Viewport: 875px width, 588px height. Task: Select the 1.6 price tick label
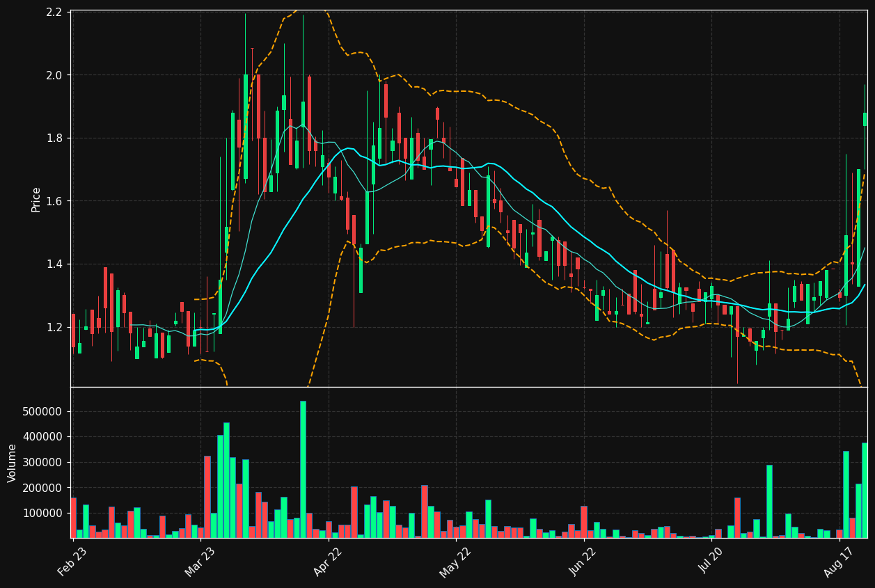tap(54, 201)
